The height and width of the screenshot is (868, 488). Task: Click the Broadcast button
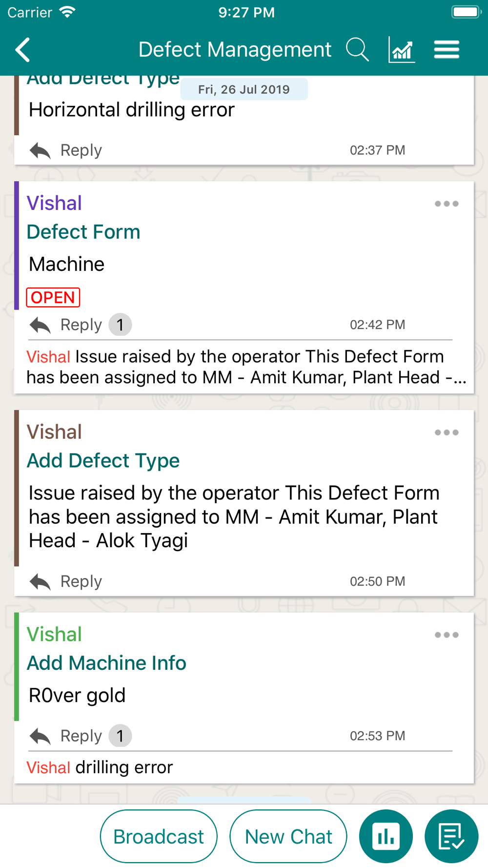coord(159,836)
